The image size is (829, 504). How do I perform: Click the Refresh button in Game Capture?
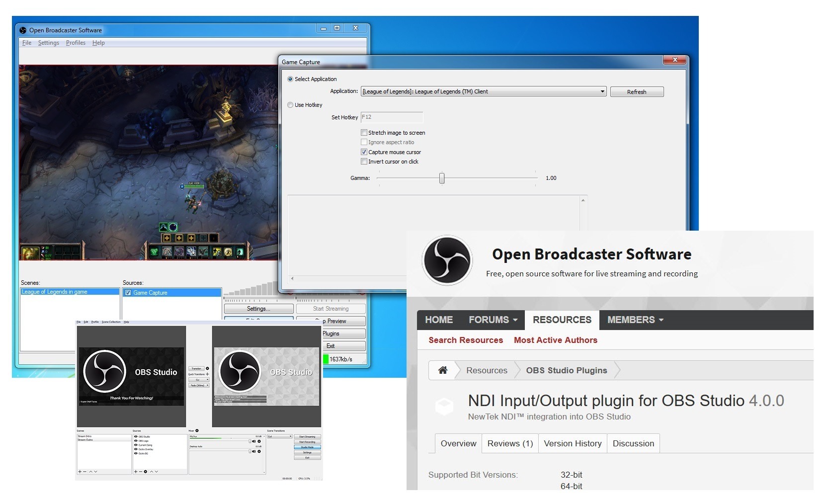(x=637, y=92)
